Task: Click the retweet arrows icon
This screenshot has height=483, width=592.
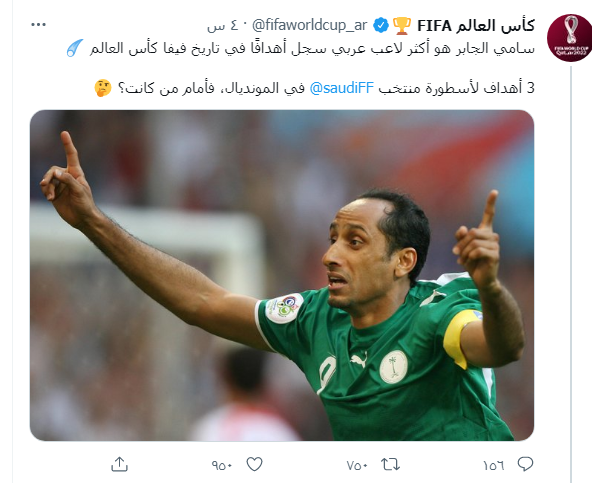Action: click(390, 464)
